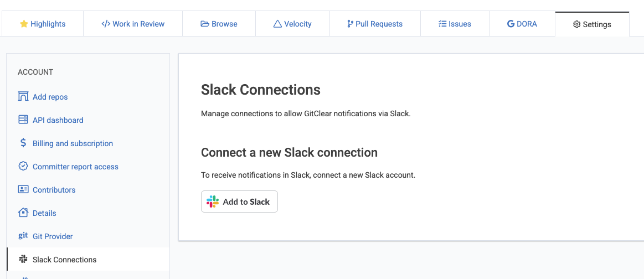644x279 pixels.
Task: Click the Google G icon beside DORA
Action: (511, 24)
